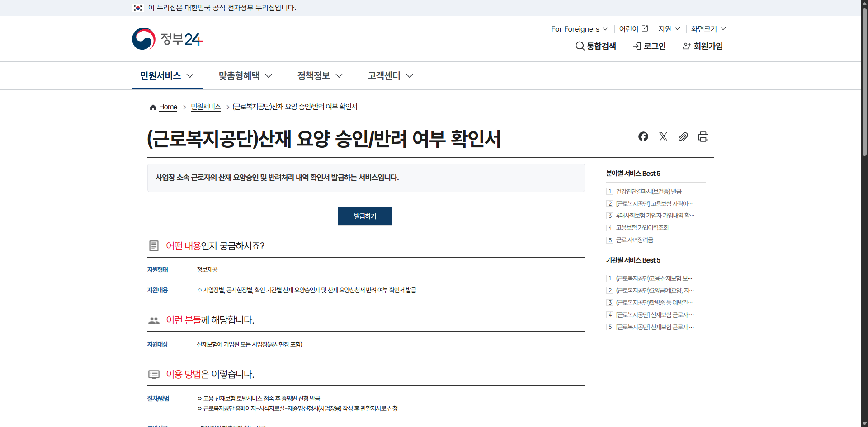This screenshot has width=868, height=427.
Task: Click the 발급하기 button
Action: [365, 216]
